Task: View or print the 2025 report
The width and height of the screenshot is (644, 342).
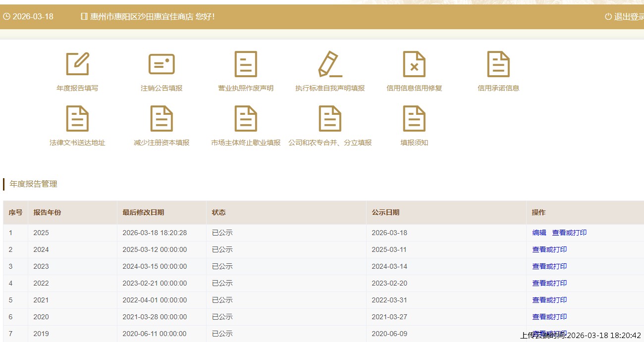Action: point(569,233)
